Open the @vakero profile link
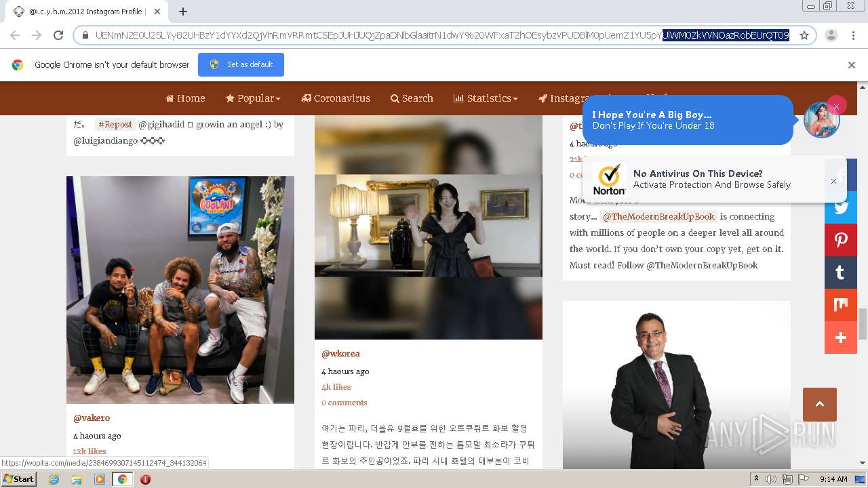 click(92, 418)
